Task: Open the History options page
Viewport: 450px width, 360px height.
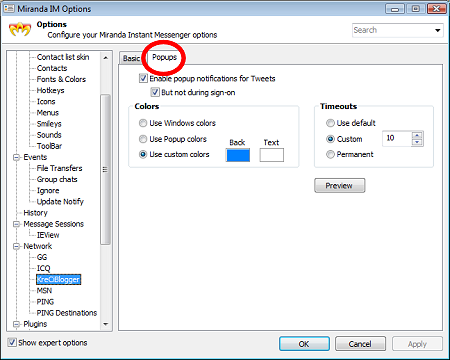Action: [35, 213]
